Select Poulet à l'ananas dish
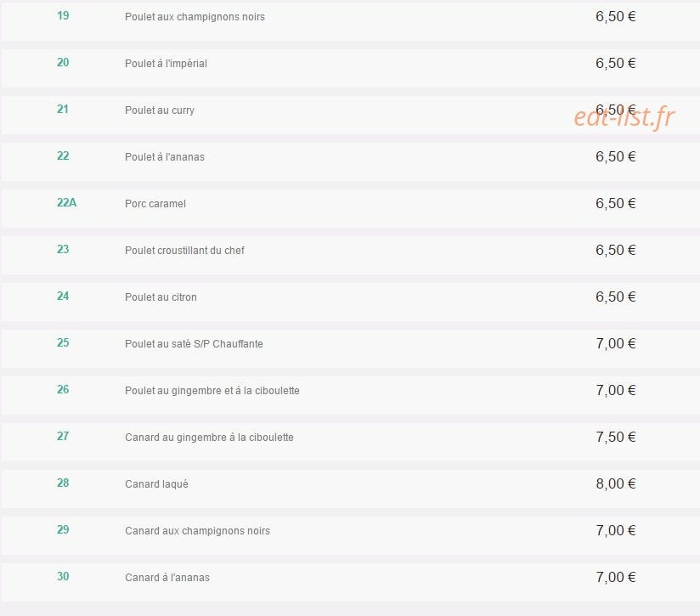Viewport: 700px width, 616px height. 164,157
